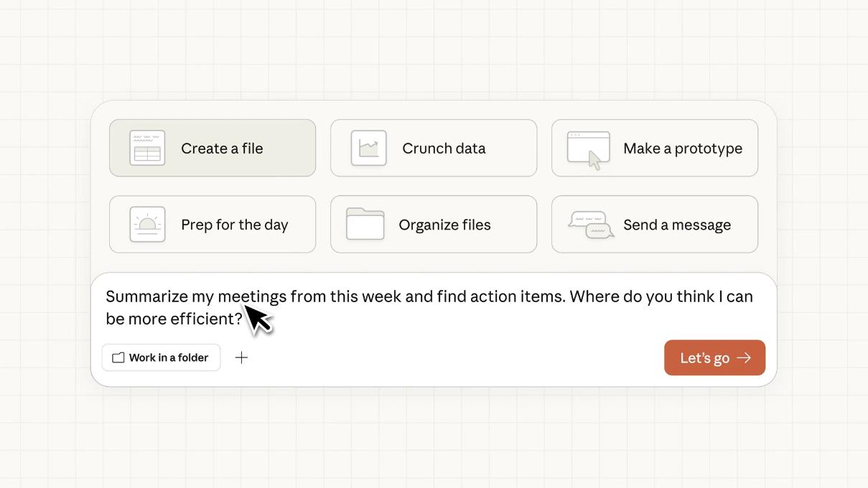
Task: Click the sunrise icon on Prep for the day
Action: tap(147, 224)
